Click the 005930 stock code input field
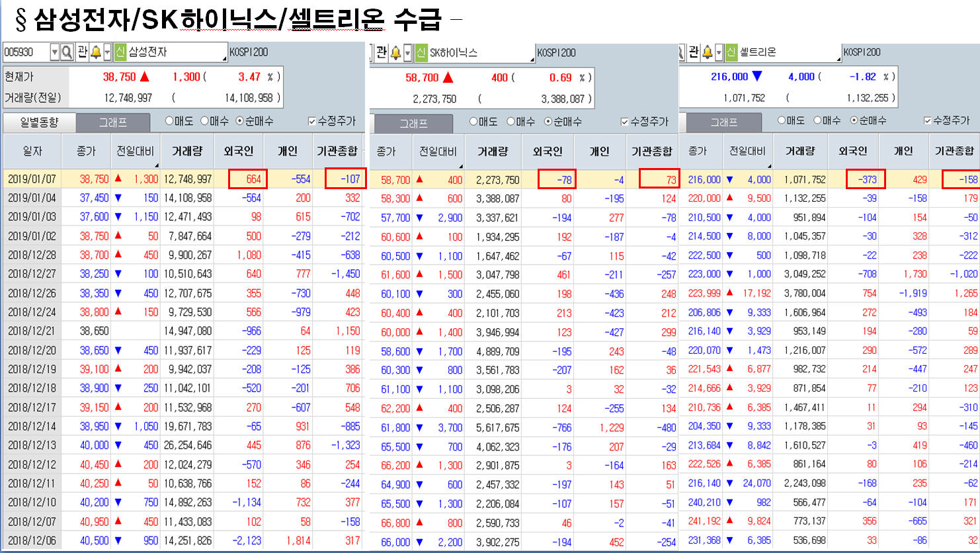The width and height of the screenshot is (980, 553). coord(25,52)
